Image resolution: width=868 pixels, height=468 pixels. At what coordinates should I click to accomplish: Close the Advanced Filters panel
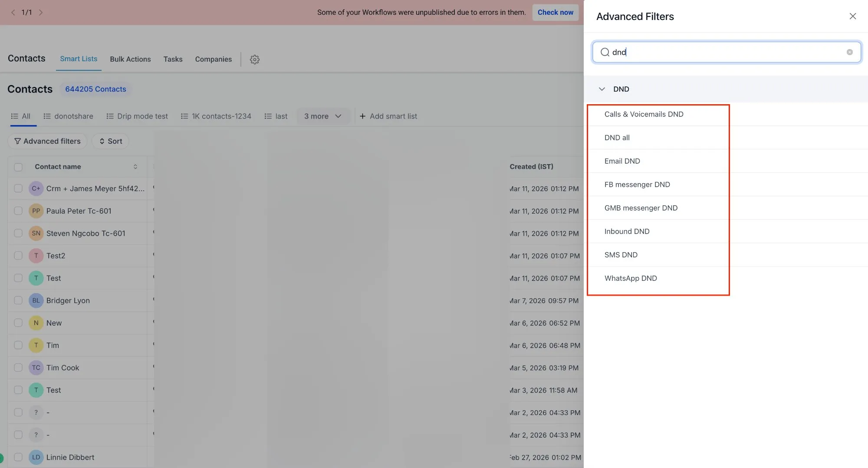click(x=852, y=16)
